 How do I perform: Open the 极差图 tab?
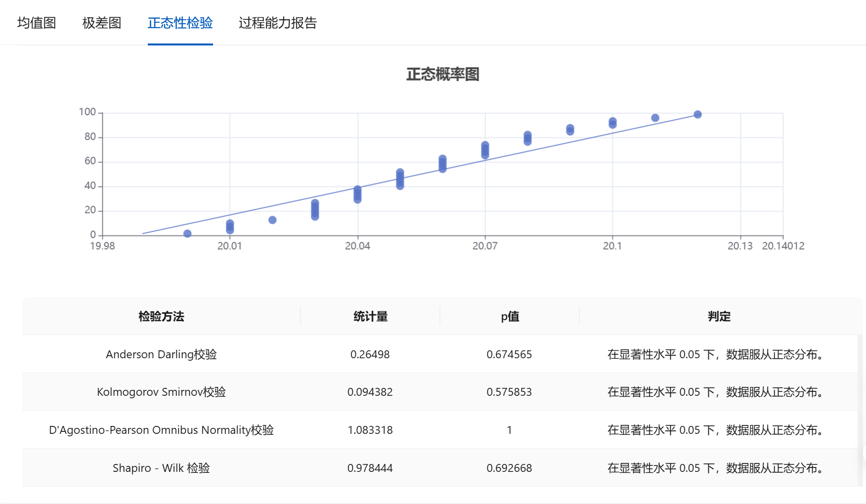pyautogui.click(x=102, y=23)
